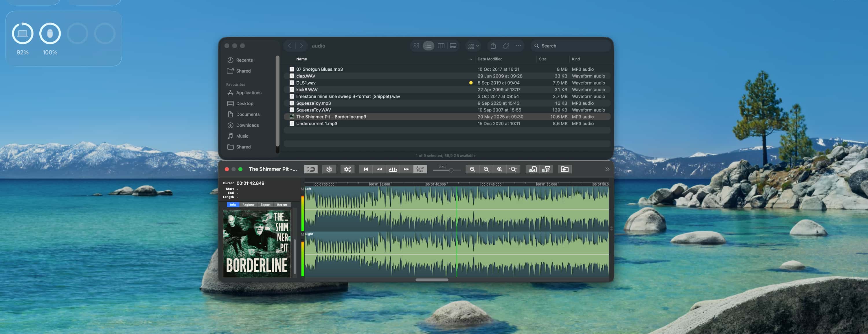Open the Finder more actions ellipsis menu
Screen dimensions: 868x334
coord(518,46)
